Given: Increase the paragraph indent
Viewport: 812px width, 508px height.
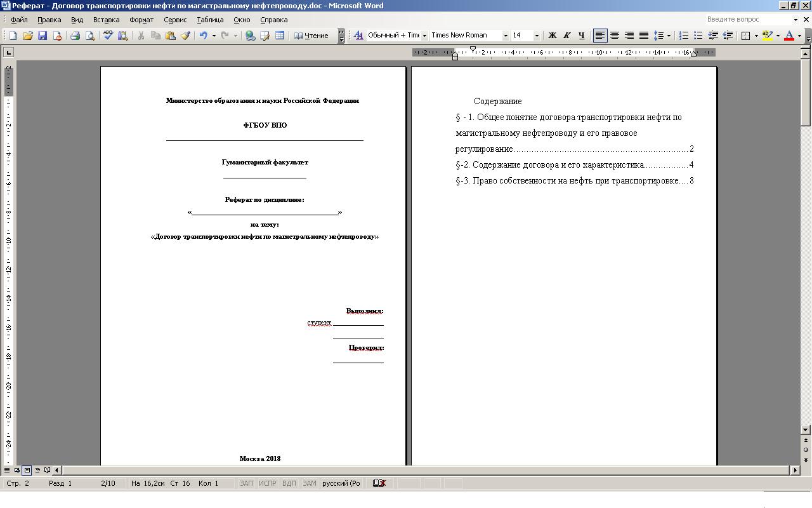Looking at the screenshot, I should point(728,36).
